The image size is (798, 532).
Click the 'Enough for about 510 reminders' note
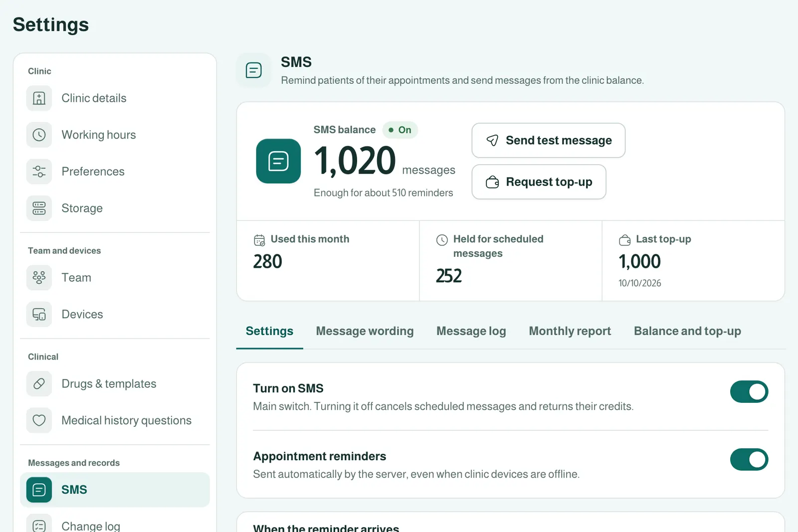(x=384, y=193)
